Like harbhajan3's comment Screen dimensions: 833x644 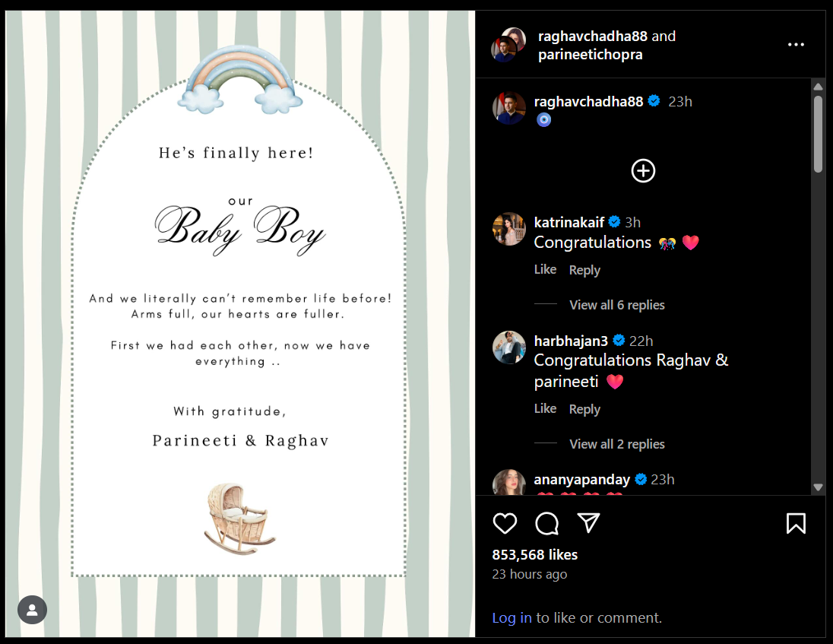point(545,408)
